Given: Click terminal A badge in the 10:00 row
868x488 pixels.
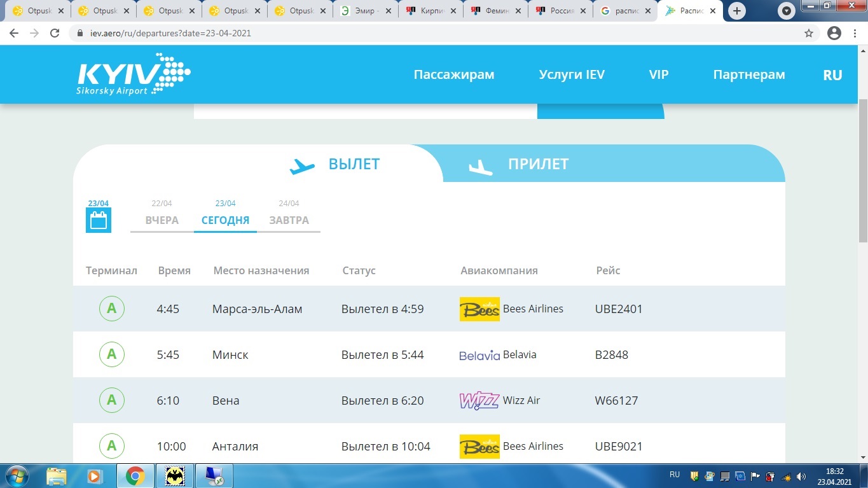Looking at the screenshot, I should [x=112, y=446].
